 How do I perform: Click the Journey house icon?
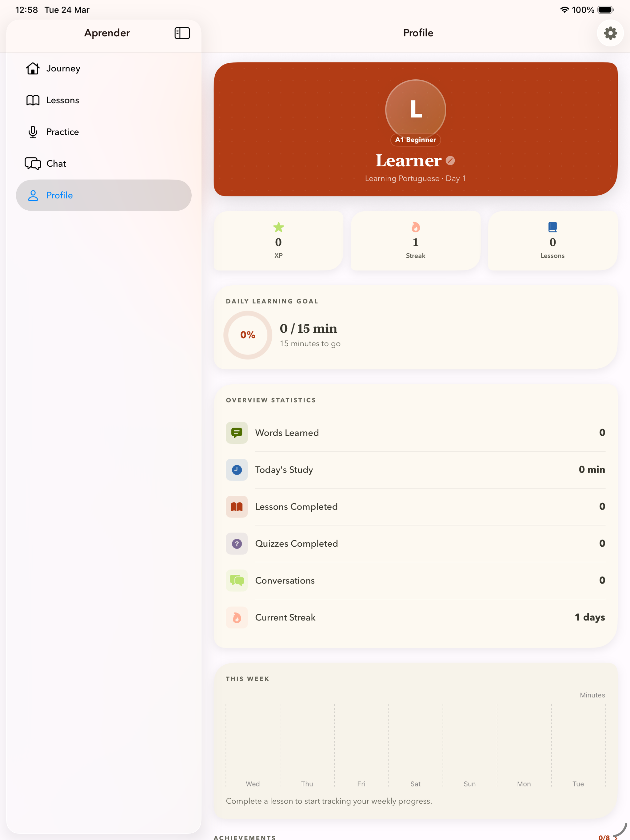33,68
